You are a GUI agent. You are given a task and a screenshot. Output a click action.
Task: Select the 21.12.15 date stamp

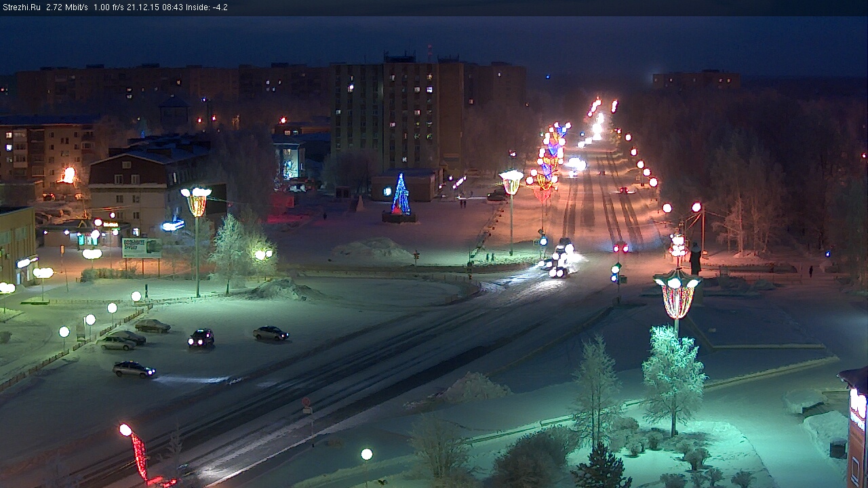tap(142, 7)
